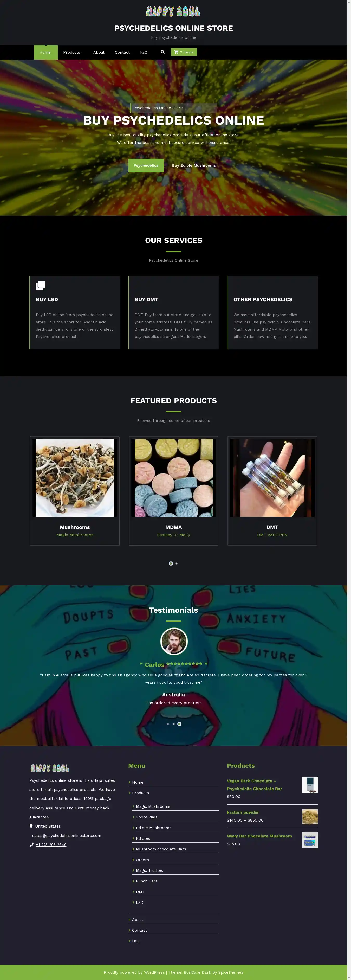The height and width of the screenshot is (980, 351).
Task: Open the sales email address link
Action: click(x=67, y=835)
